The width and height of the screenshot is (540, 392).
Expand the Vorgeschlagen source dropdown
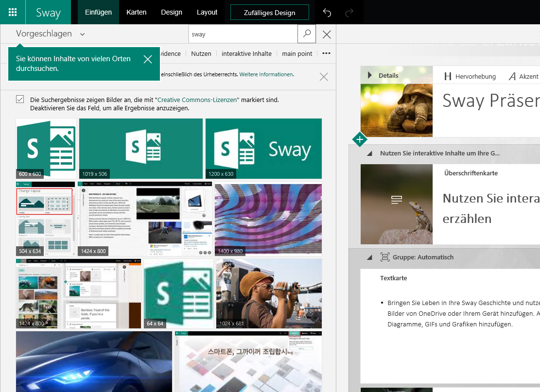pos(50,34)
